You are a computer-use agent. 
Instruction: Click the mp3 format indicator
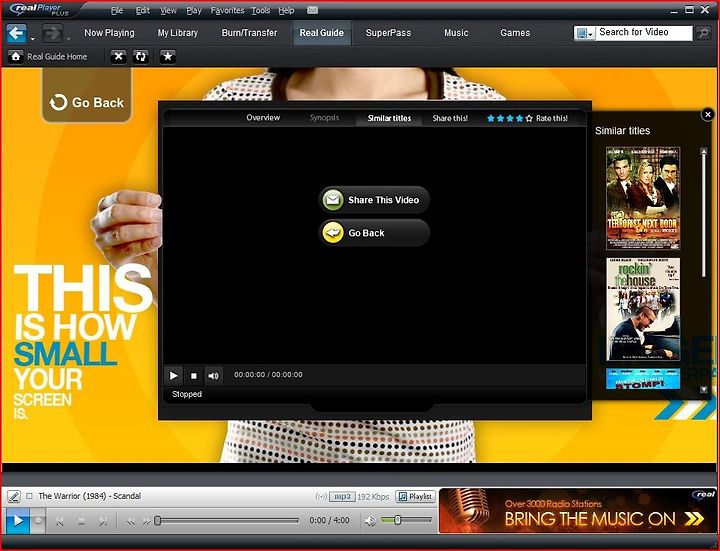click(343, 496)
